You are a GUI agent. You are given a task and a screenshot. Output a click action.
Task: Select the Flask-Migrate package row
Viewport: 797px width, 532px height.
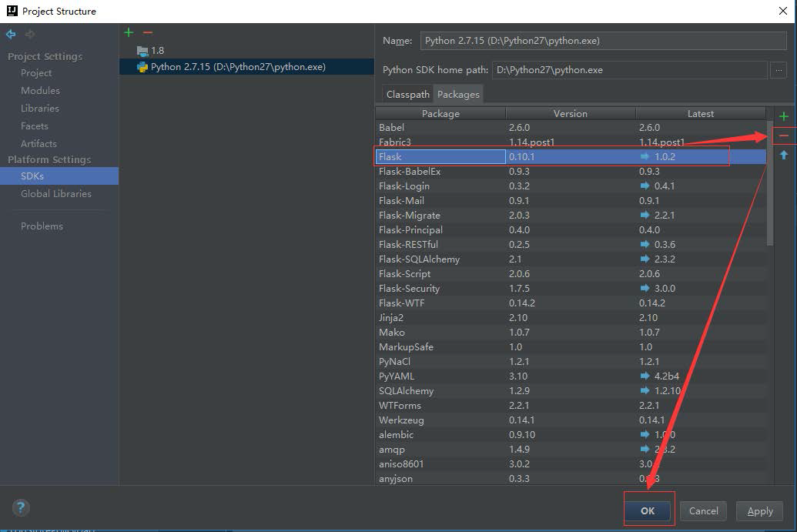[571, 216]
